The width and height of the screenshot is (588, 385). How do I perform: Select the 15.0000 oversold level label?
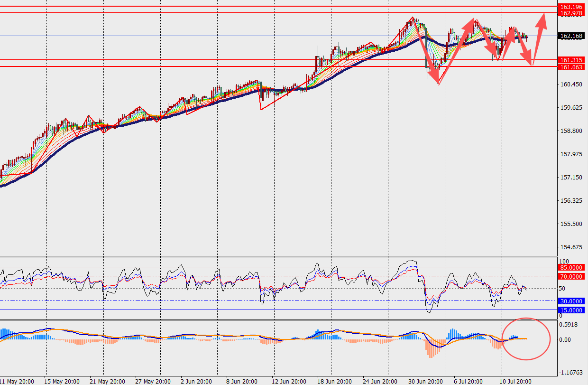571,310
